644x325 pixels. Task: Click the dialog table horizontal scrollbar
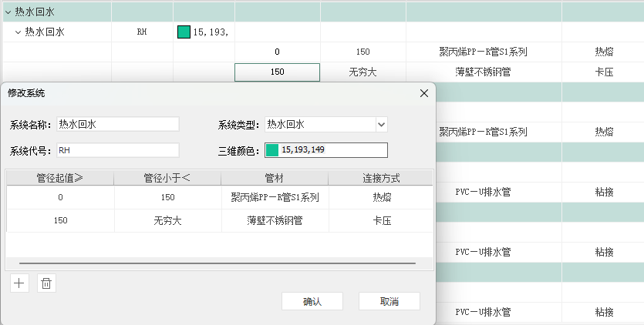212,263
